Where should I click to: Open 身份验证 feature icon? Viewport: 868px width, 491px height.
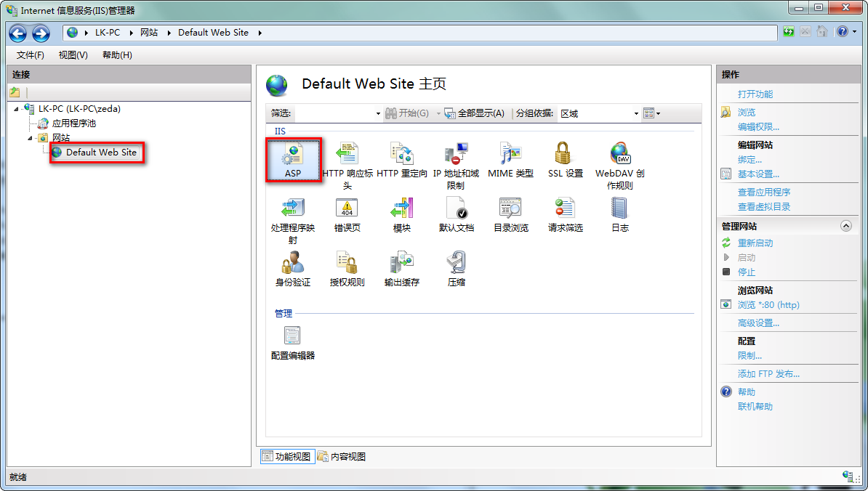pos(293,269)
